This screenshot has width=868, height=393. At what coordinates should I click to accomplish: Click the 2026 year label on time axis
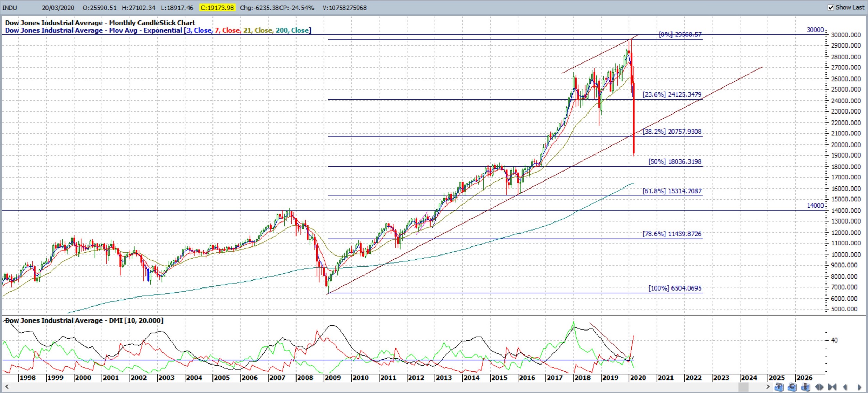coord(804,378)
